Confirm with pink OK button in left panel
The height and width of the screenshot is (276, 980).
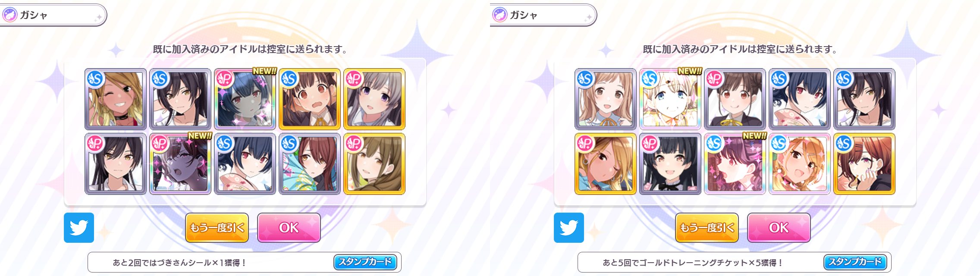click(x=289, y=228)
